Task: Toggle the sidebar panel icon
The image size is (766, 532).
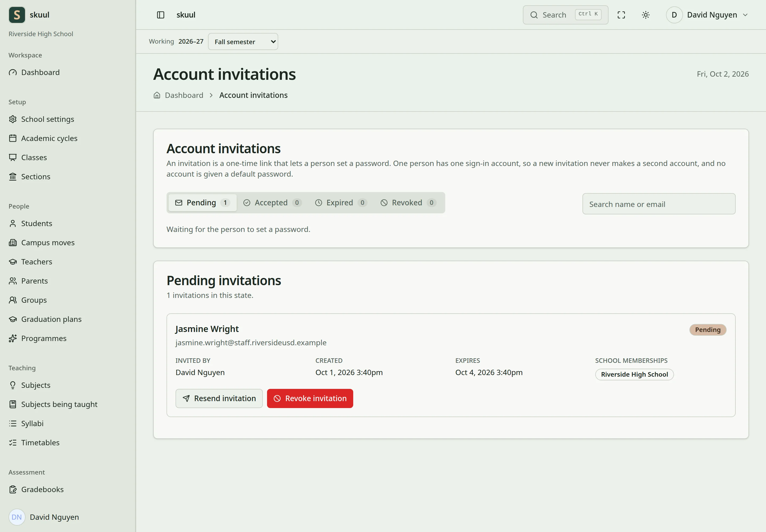Action: tap(160, 15)
